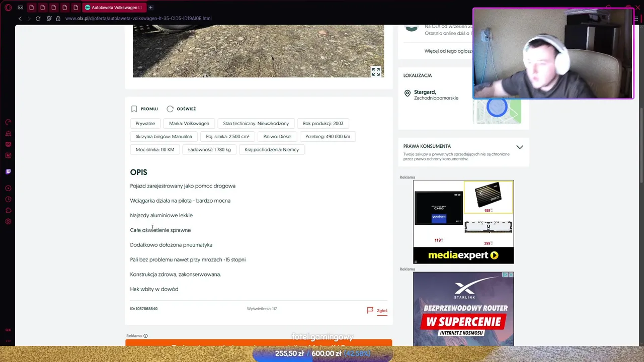This screenshot has height=362, width=644.
Task: Click 'Moc silnika: 110 KM' tag
Action: pyautogui.click(x=155, y=149)
